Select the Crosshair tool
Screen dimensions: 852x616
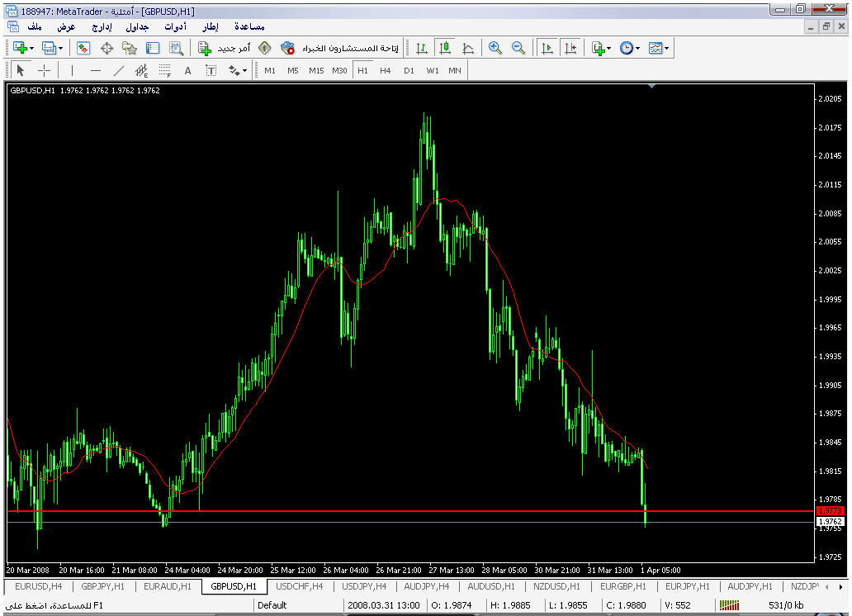pyautogui.click(x=45, y=71)
